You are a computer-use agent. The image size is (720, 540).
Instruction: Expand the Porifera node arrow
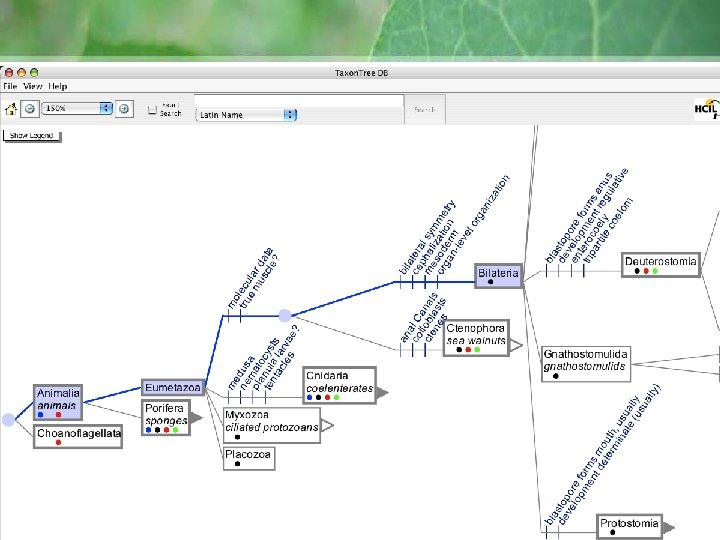[x=196, y=417]
